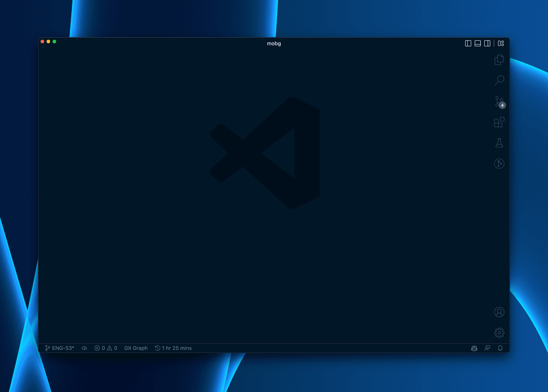This screenshot has width=548, height=392.
Task: Open the Manage settings gear
Action: (499, 333)
